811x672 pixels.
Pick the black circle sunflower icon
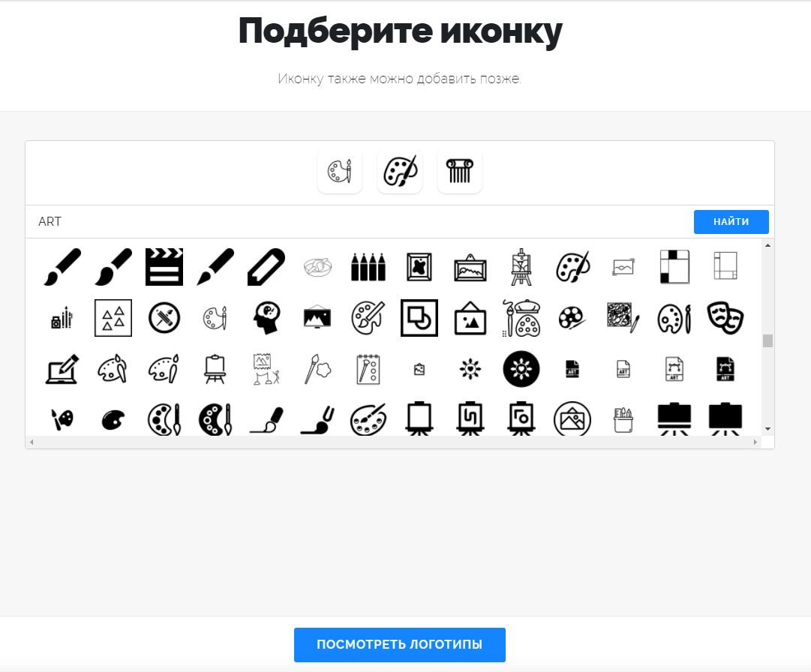(x=521, y=369)
